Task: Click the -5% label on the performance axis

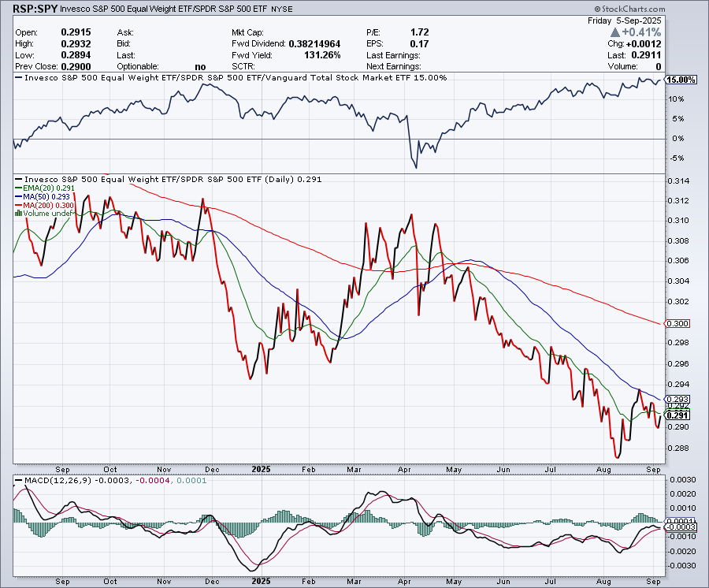Action: pyautogui.click(x=677, y=158)
